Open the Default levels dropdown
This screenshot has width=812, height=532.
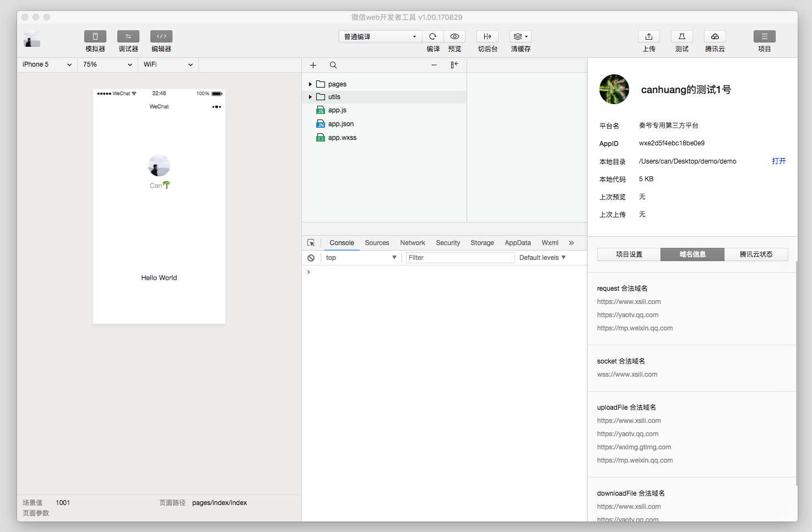pos(542,258)
